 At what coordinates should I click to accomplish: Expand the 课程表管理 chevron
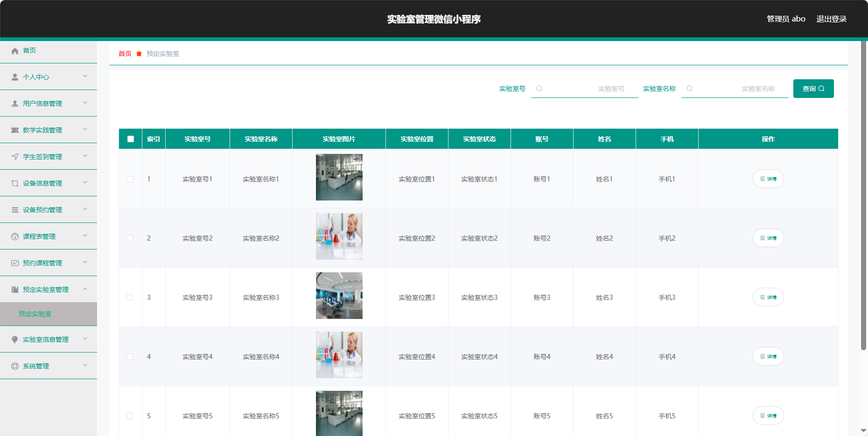(85, 235)
